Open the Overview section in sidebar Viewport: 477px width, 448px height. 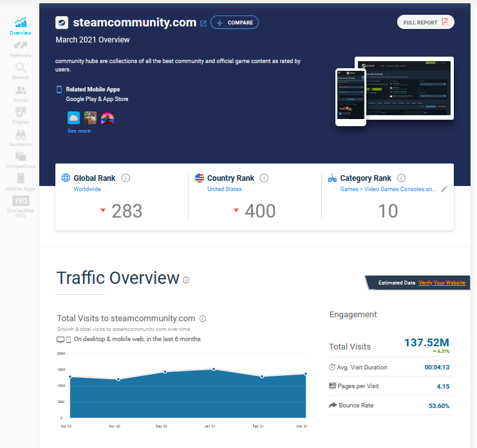[21, 26]
